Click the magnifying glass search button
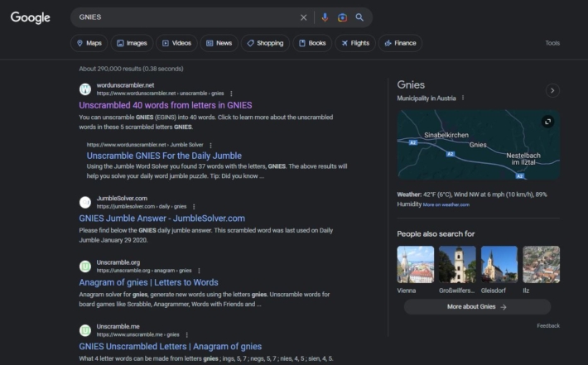The height and width of the screenshot is (365, 588). 359,17
